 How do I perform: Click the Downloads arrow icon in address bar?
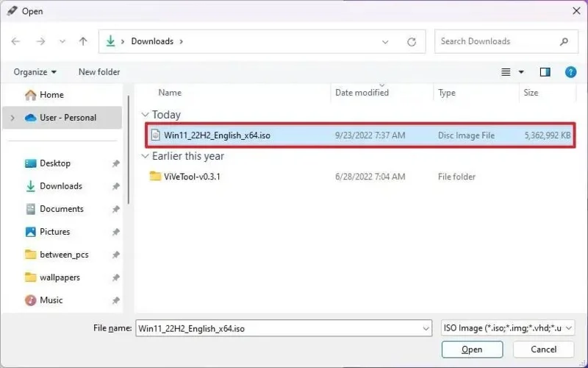(111, 41)
